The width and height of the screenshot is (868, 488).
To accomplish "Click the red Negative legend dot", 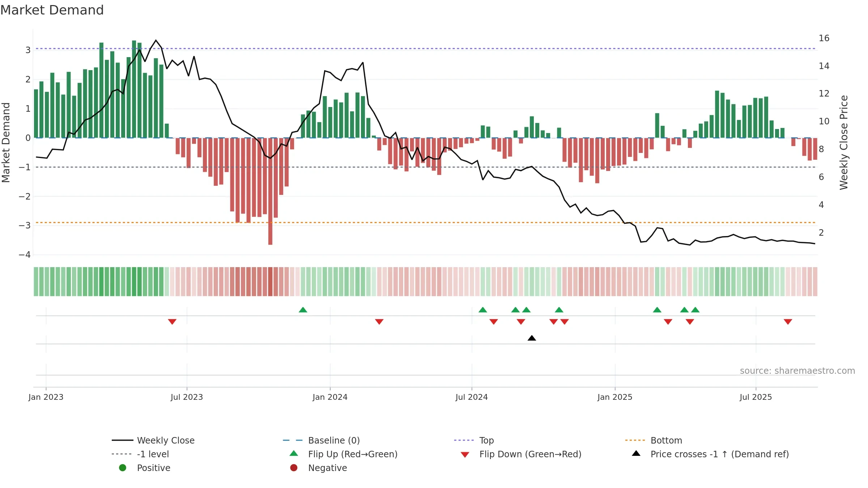I will [x=294, y=468].
